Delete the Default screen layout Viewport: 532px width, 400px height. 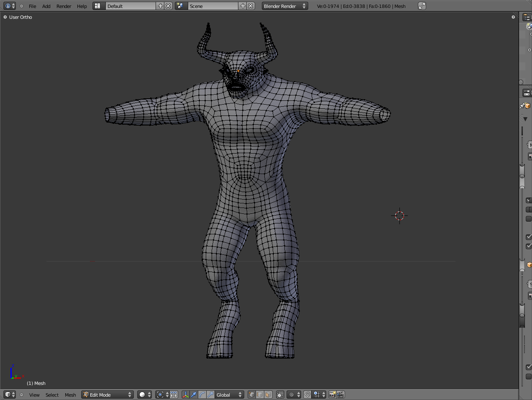pos(168,6)
